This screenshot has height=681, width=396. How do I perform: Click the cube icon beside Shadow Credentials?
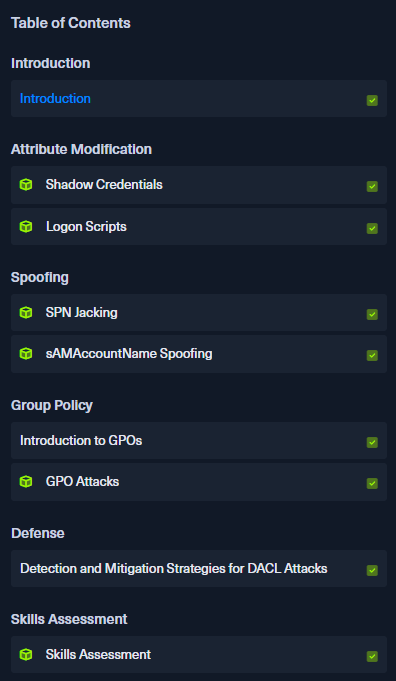(26, 185)
